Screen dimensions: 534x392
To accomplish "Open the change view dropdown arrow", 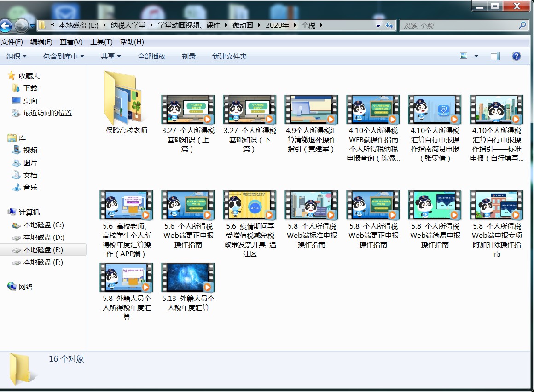I will click(x=476, y=56).
